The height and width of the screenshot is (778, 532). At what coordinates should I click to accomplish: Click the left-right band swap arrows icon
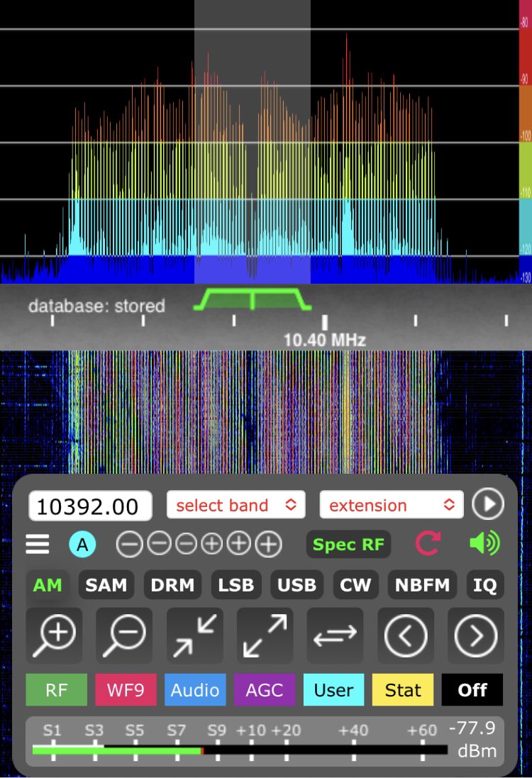335,635
